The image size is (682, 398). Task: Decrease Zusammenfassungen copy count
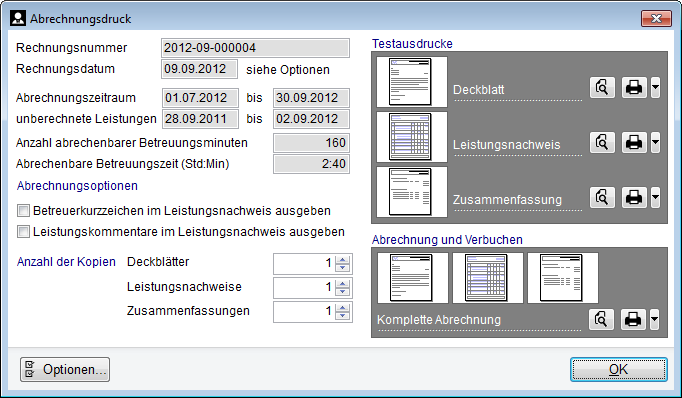343,315
